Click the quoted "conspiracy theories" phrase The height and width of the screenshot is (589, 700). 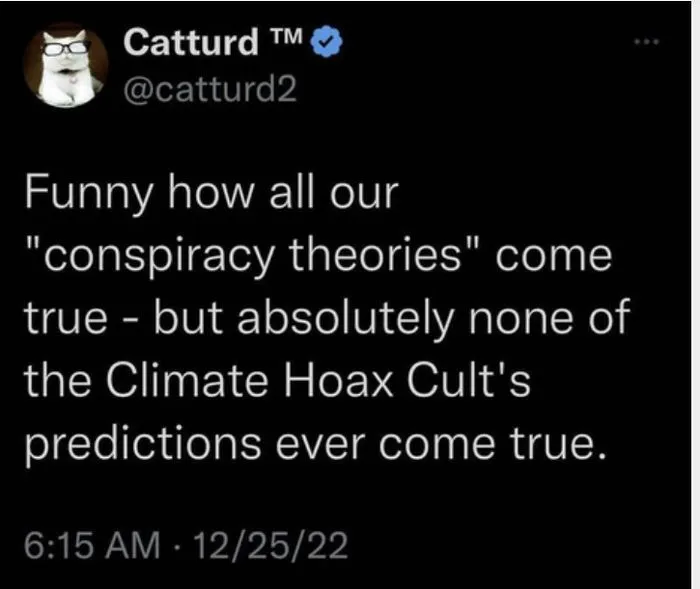tap(245, 256)
